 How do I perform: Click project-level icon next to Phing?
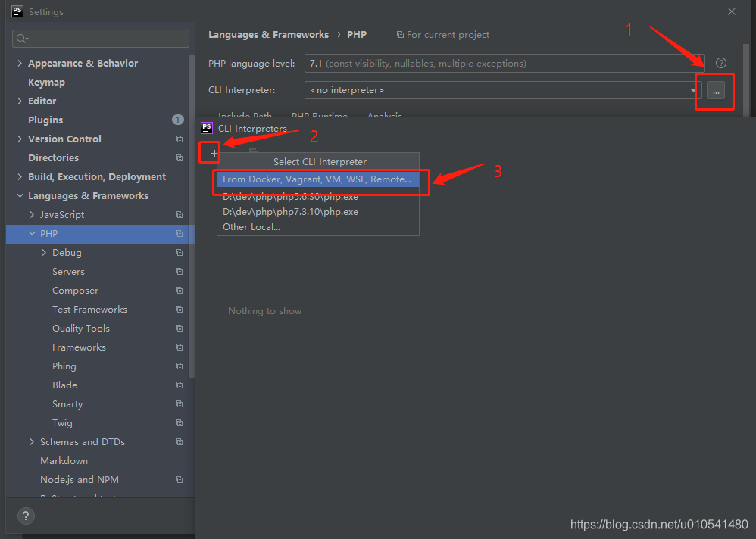tap(180, 366)
